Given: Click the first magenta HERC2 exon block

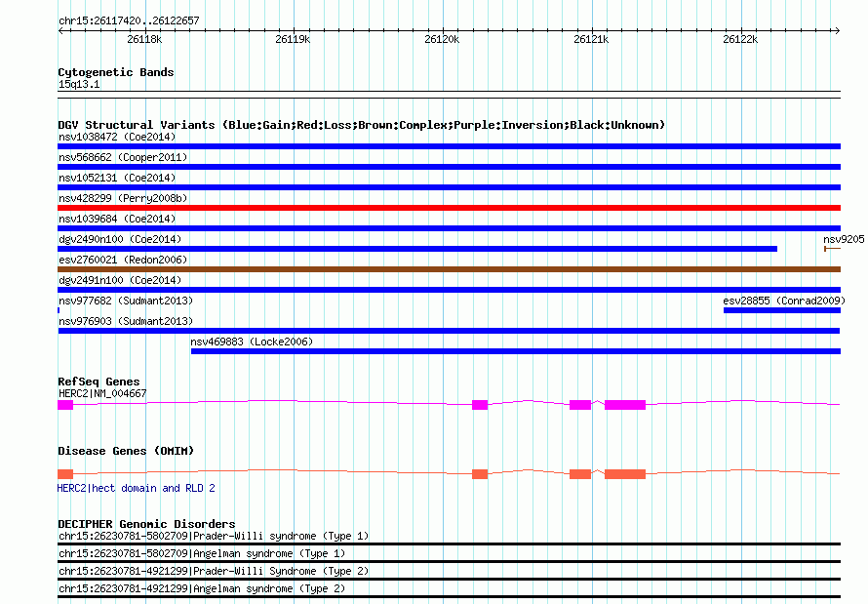Looking at the screenshot, I should 65,405.
